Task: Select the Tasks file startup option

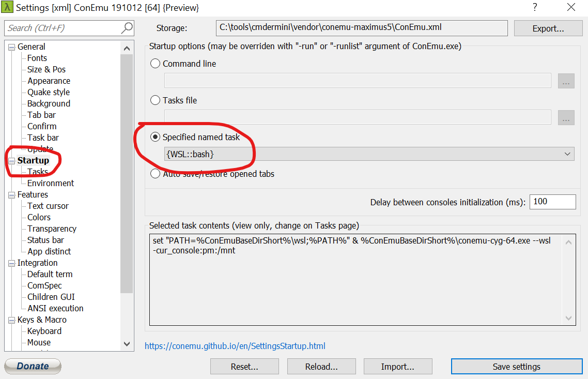Action: [155, 100]
